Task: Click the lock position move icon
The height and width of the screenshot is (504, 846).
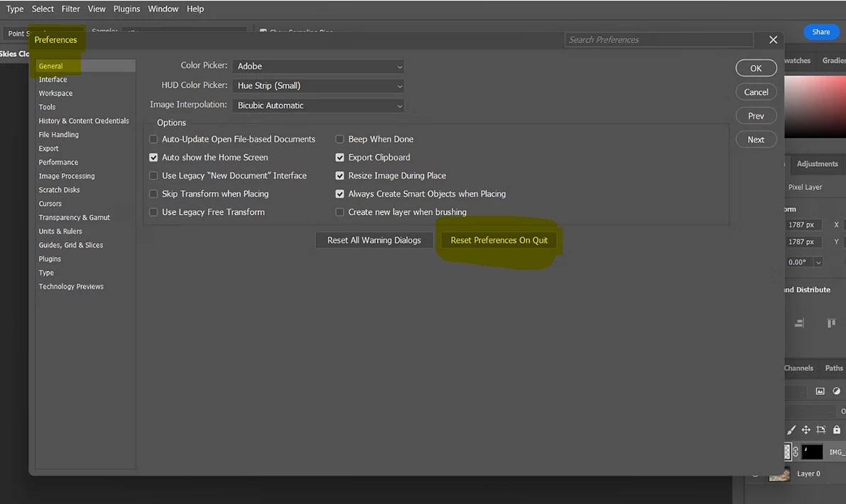Action: (806, 430)
